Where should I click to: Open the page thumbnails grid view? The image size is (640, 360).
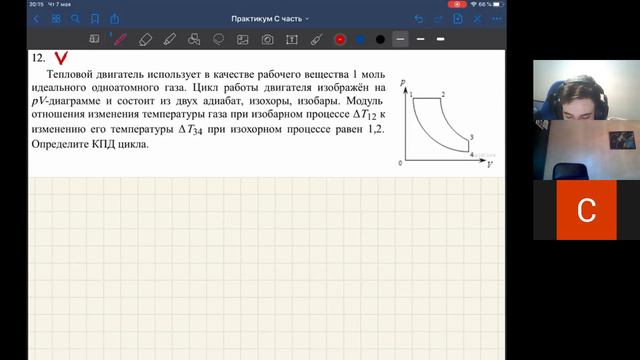[x=56, y=19]
